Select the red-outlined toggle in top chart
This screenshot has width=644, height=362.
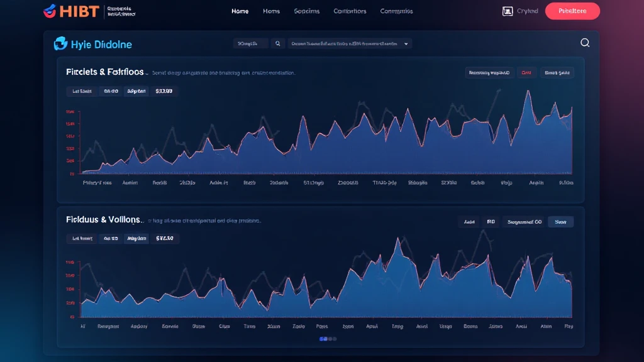(x=526, y=73)
